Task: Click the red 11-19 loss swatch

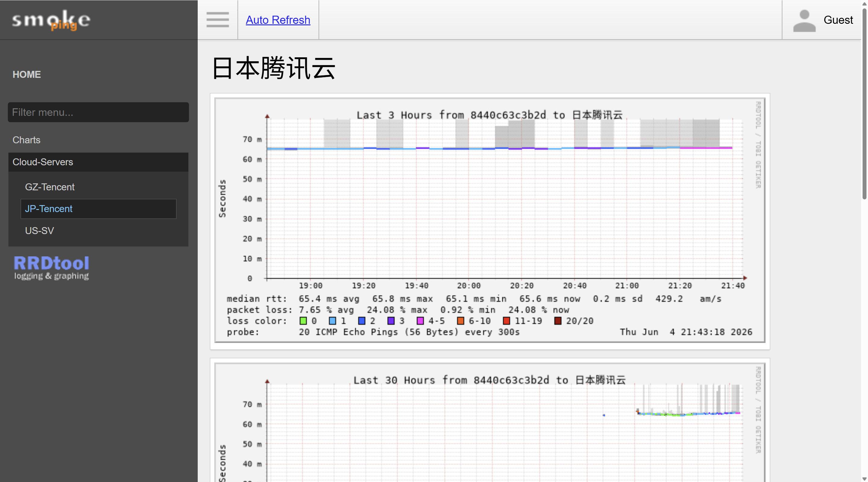Action: click(506, 321)
